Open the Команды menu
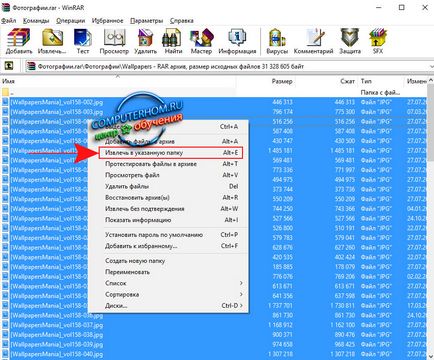 (x=36, y=21)
